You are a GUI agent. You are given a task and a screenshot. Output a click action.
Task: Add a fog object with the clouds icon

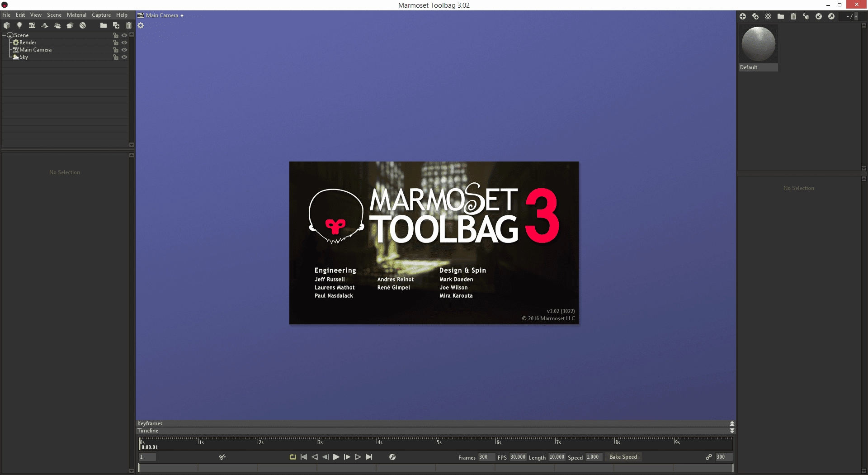(57, 26)
